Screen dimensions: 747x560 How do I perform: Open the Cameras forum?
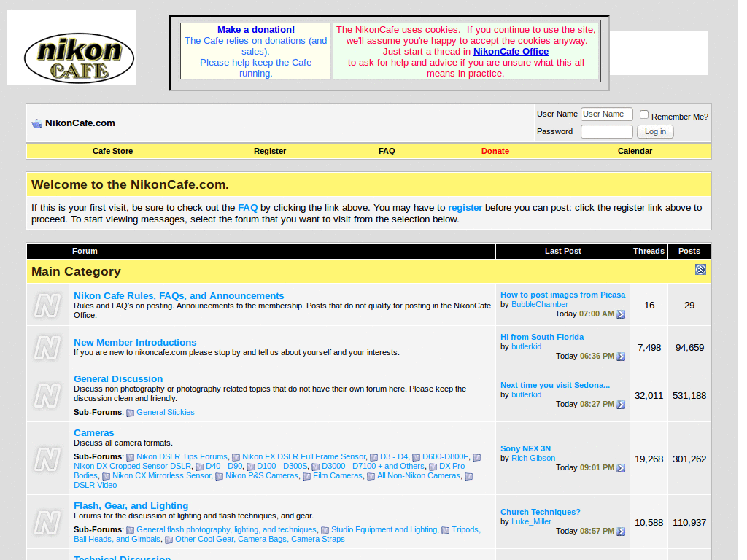[x=94, y=433]
